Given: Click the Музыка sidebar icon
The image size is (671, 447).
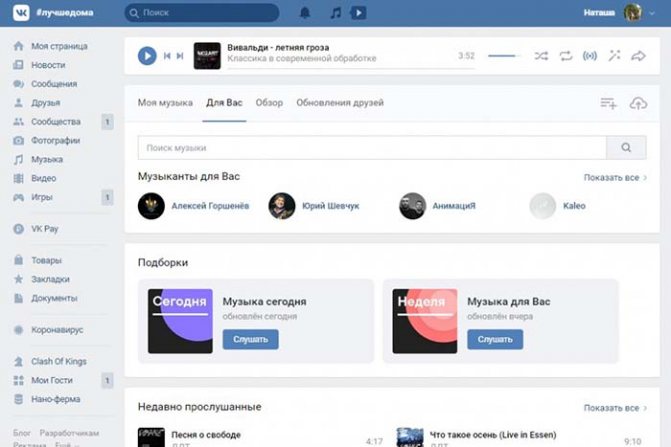Looking at the screenshot, I should coord(18,160).
